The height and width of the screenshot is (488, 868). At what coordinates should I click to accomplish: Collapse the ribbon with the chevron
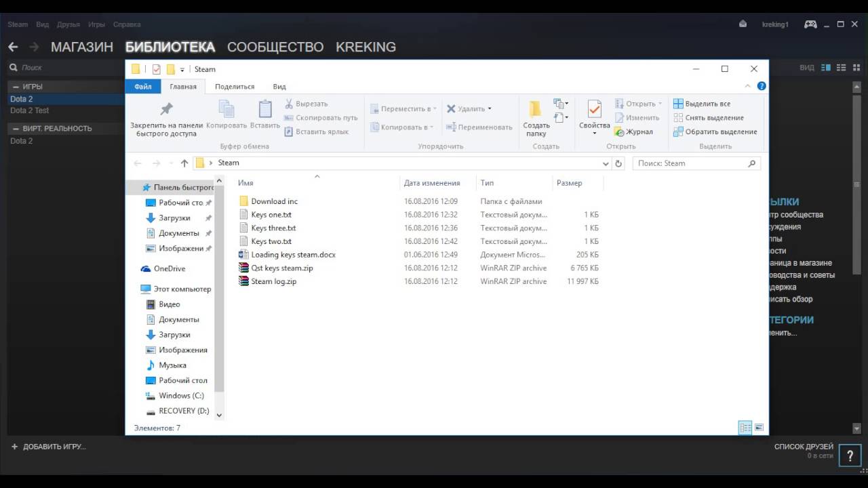[749, 86]
